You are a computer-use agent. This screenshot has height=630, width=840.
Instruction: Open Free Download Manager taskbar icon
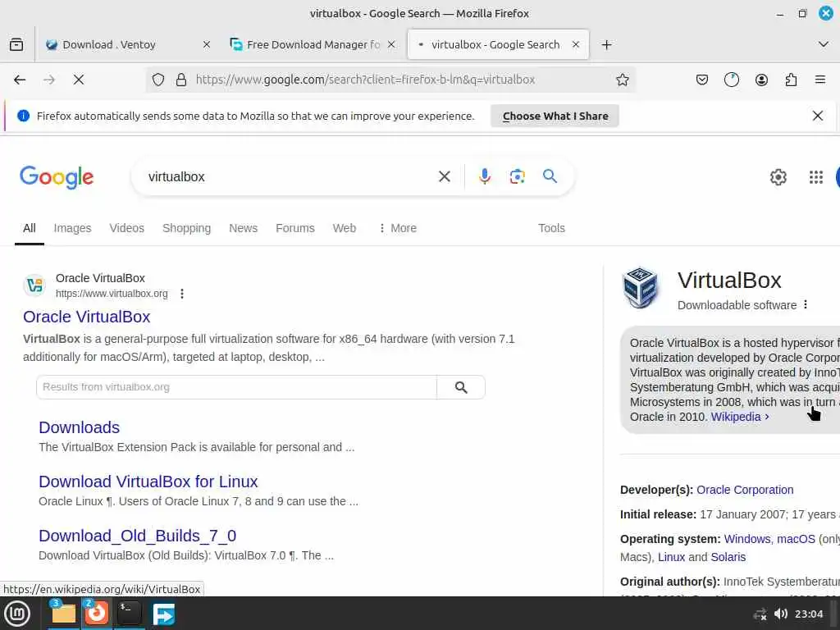pos(163,614)
